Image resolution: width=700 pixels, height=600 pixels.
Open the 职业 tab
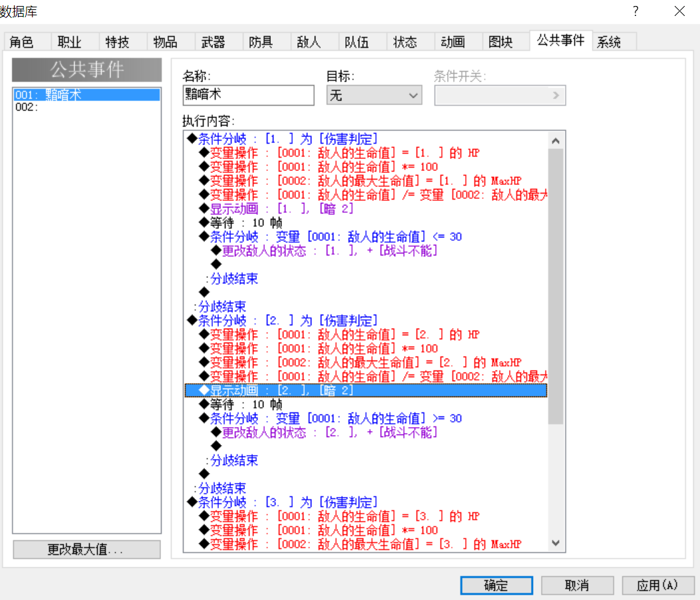[x=75, y=42]
